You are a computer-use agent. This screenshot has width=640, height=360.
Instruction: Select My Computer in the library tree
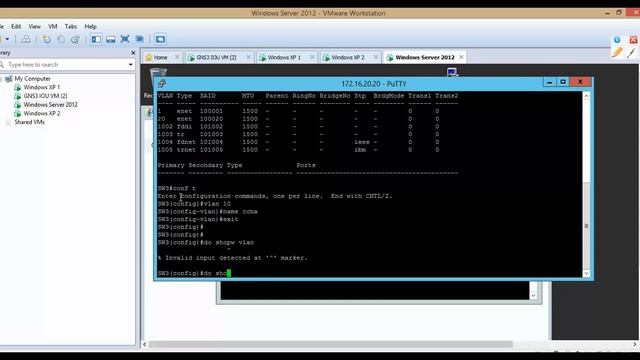point(32,78)
